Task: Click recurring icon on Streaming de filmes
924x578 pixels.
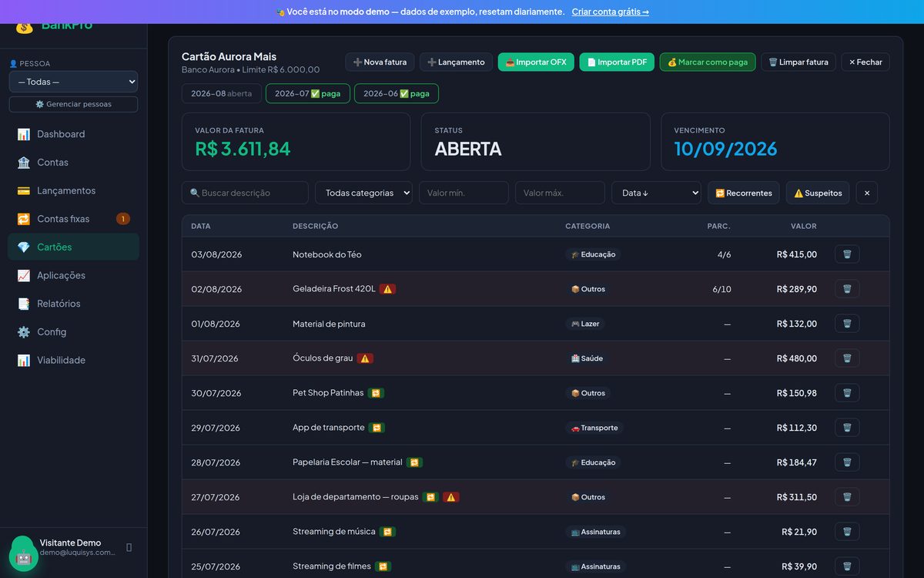Action: pos(383,566)
